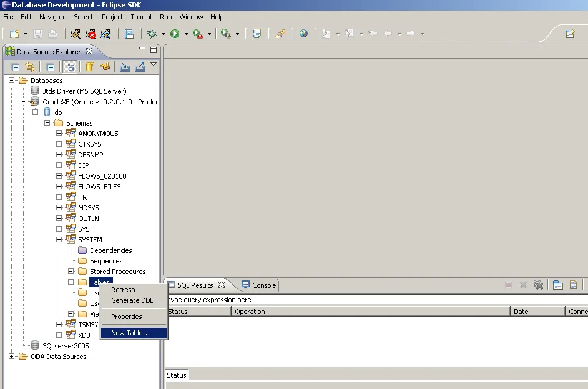
Task: Click the Open Perspective icon at top right
Action: (570, 34)
